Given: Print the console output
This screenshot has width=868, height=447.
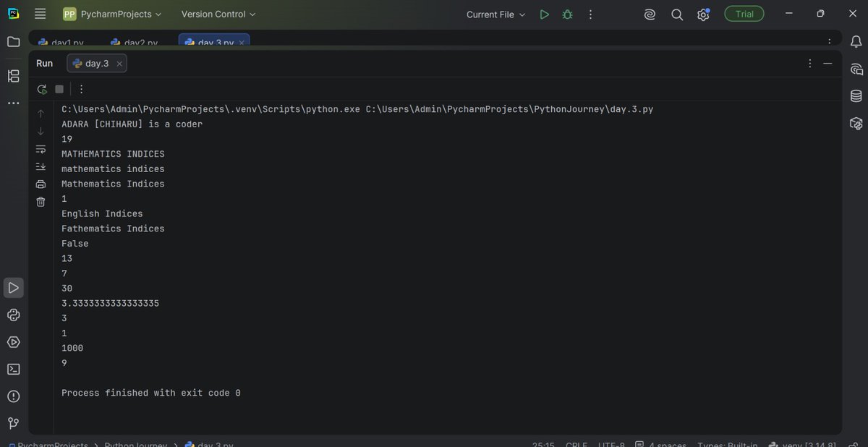Looking at the screenshot, I should pyautogui.click(x=41, y=184).
